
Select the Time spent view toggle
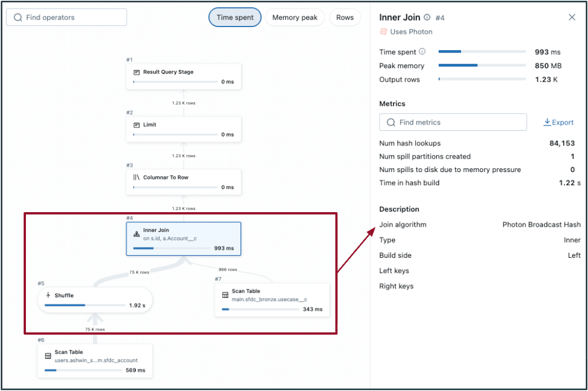[235, 17]
